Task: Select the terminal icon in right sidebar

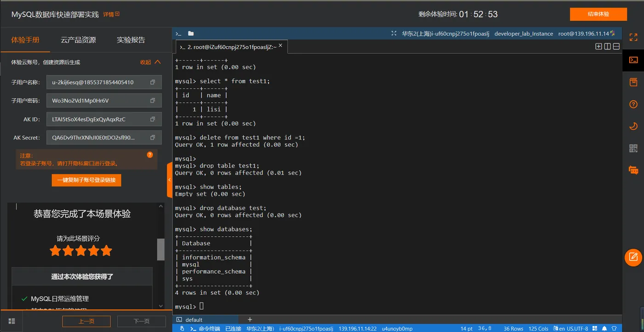Action: (x=633, y=60)
